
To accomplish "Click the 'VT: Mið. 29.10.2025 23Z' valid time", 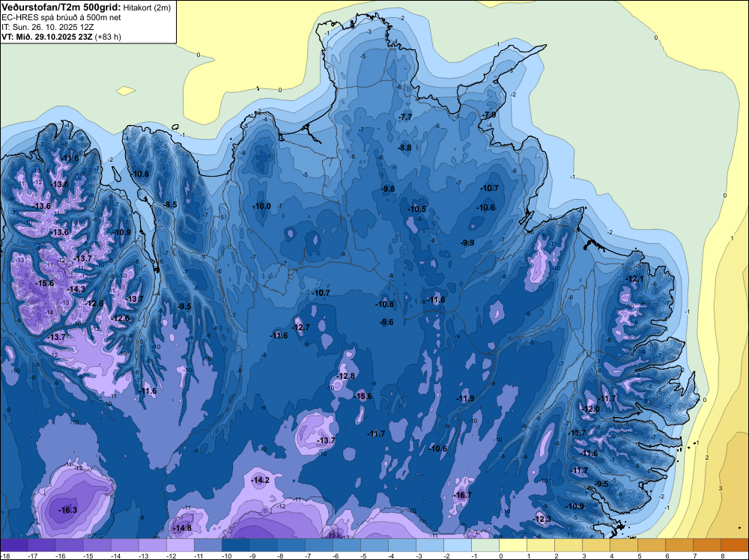I will click(x=48, y=37).
